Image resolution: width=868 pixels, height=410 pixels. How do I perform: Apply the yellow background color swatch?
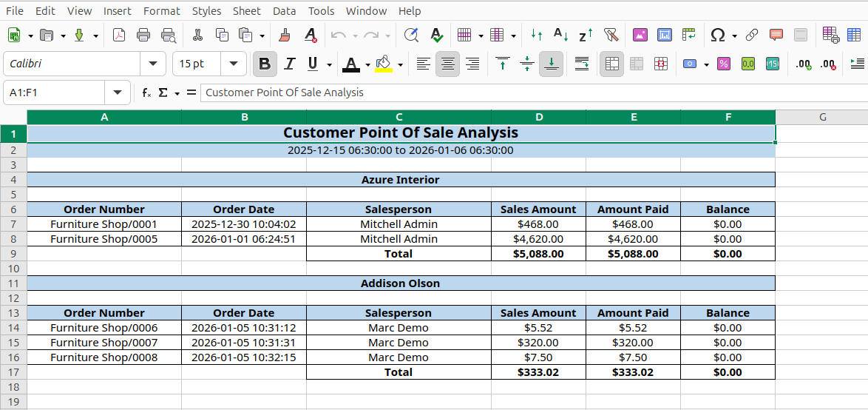384,64
